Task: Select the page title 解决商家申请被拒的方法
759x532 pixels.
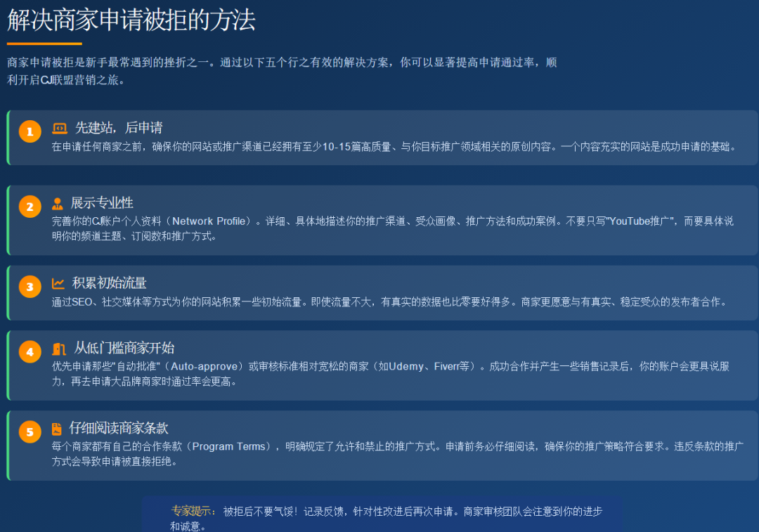Action: click(130, 21)
